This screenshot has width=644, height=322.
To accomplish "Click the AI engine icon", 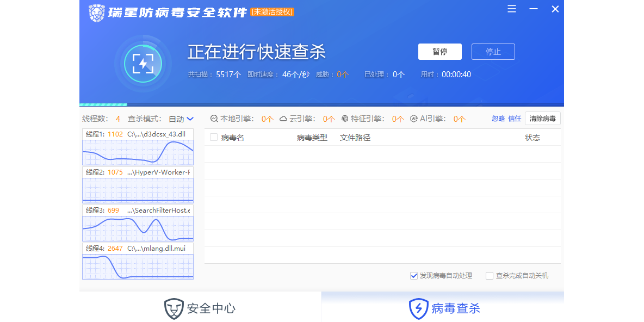I will pyautogui.click(x=414, y=119).
